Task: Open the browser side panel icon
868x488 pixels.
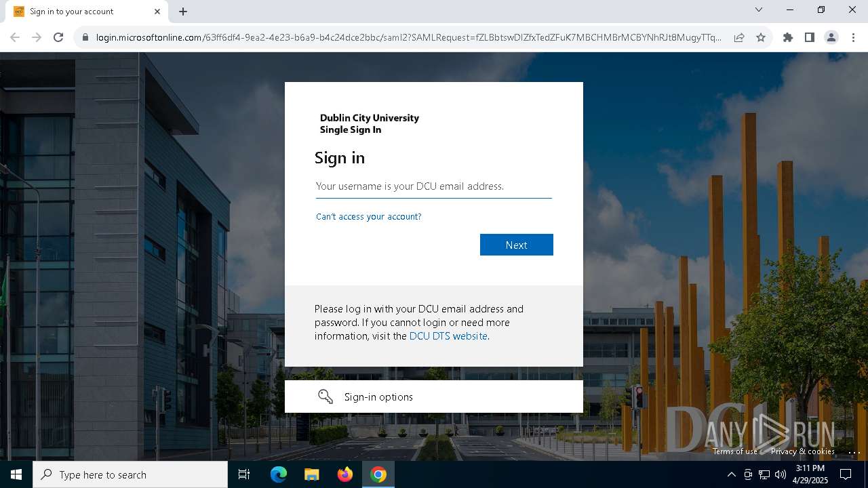Action: [810, 37]
